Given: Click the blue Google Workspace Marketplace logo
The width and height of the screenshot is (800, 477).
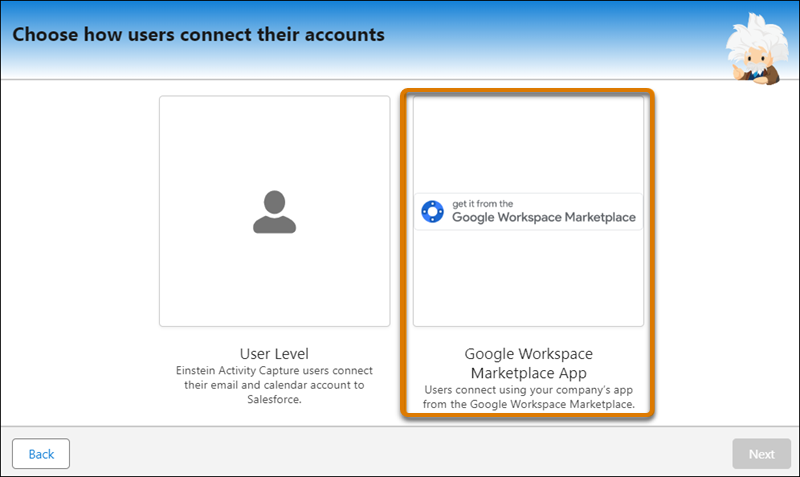Looking at the screenshot, I should (432, 212).
